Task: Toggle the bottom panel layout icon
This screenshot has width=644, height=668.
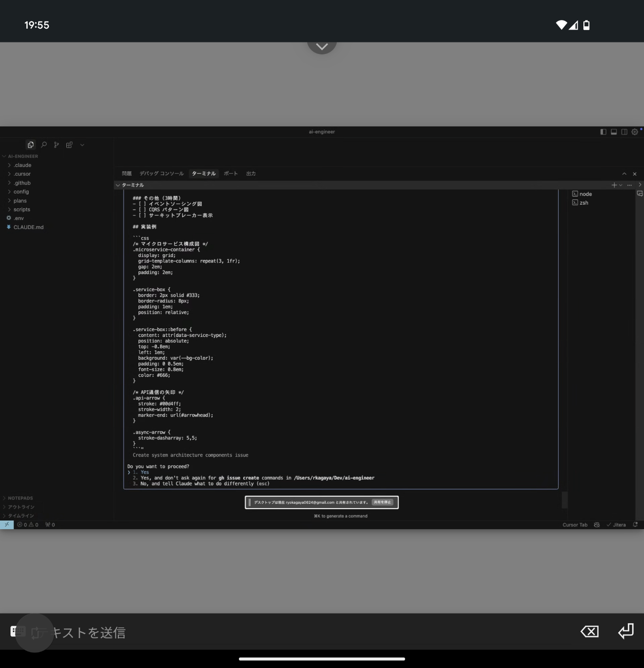Action: (x=614, y=132)
